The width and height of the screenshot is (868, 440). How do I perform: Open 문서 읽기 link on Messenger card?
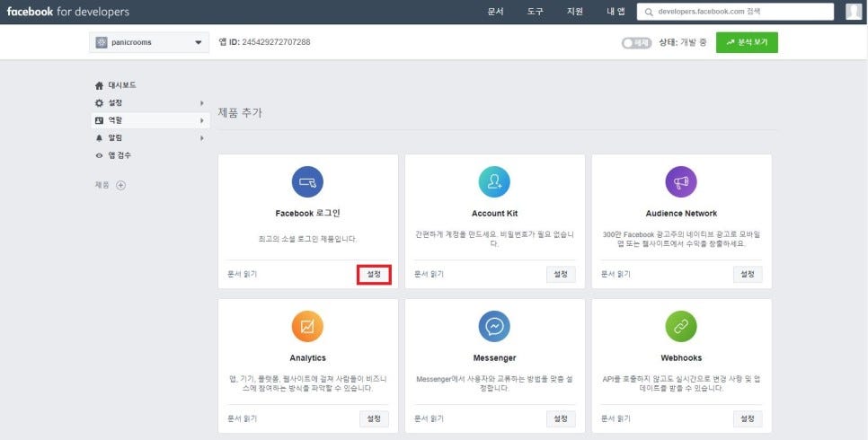[429, 419]
